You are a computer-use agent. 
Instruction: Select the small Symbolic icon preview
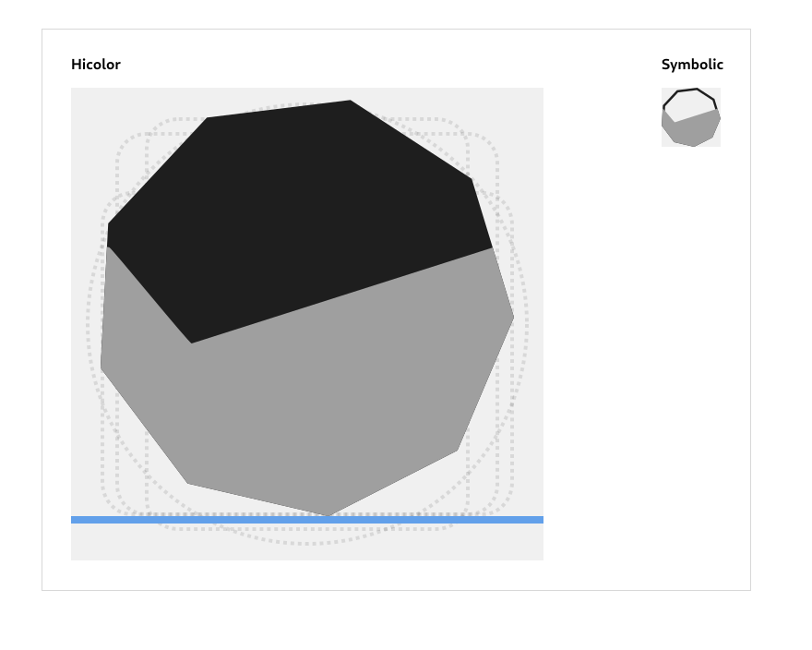pos(690,117)
